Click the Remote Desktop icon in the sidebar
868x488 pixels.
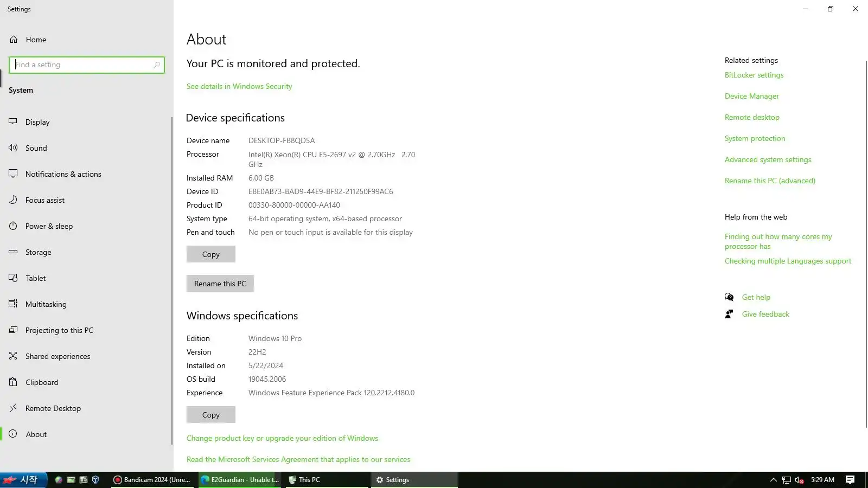pyautogui.click(x=13, y=408)
